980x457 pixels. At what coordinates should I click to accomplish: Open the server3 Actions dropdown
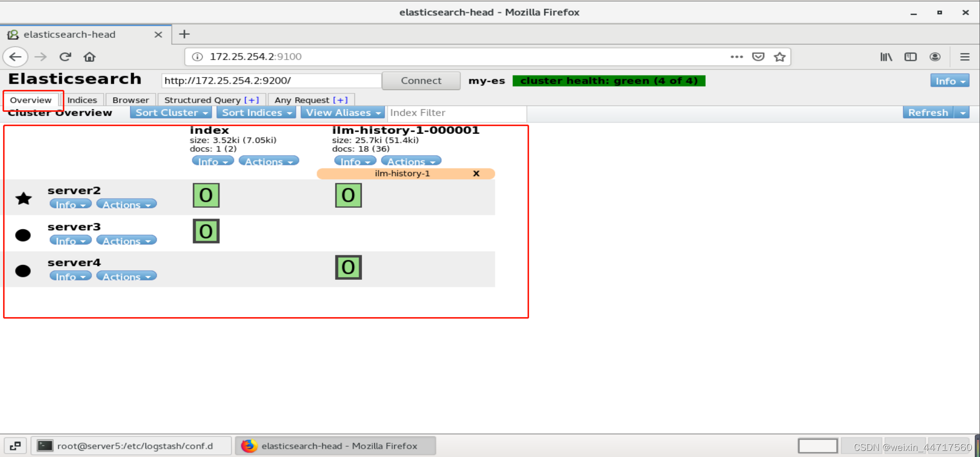[x=126, y=240]
